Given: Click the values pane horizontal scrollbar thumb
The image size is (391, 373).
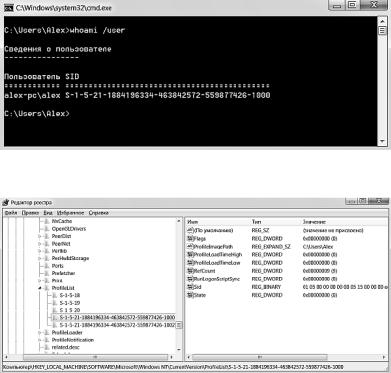Looking at the screenshot, I should point(260,357).
